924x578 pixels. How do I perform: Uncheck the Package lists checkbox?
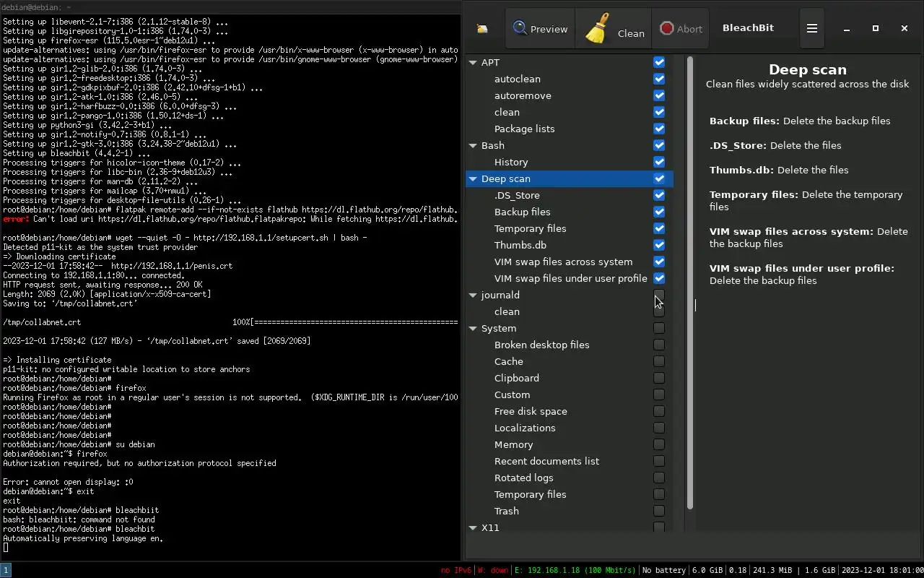659,129
